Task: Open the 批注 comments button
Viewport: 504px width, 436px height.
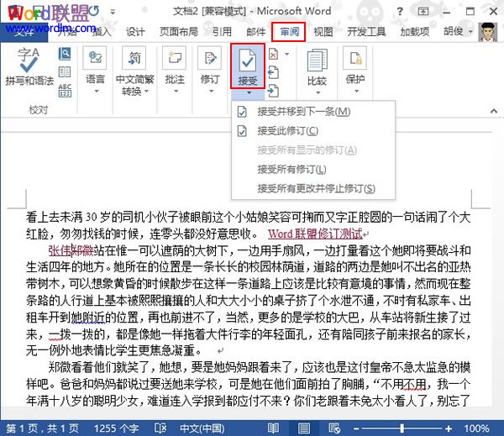Action: click(x=175, y=70)
